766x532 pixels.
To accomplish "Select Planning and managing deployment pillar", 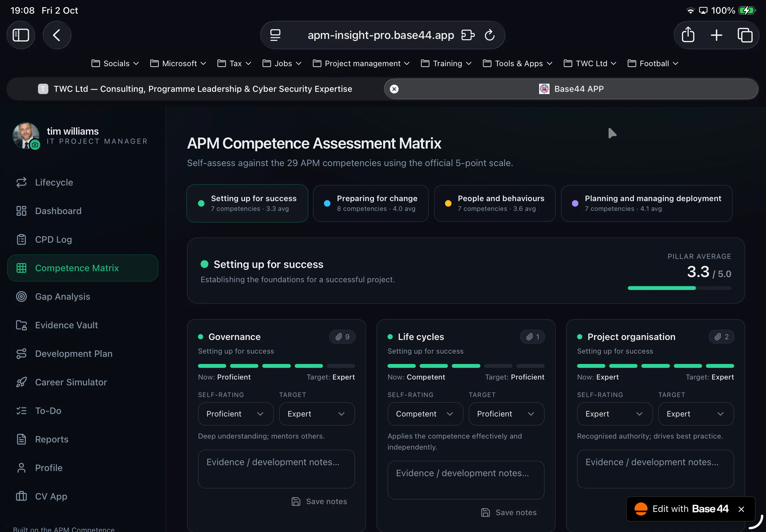I will (646, 203).
